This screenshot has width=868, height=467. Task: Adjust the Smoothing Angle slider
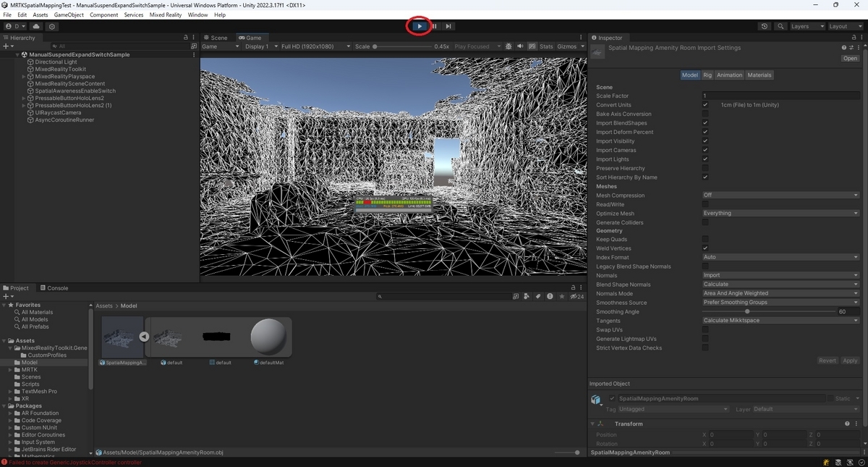(x=769, y=311)
